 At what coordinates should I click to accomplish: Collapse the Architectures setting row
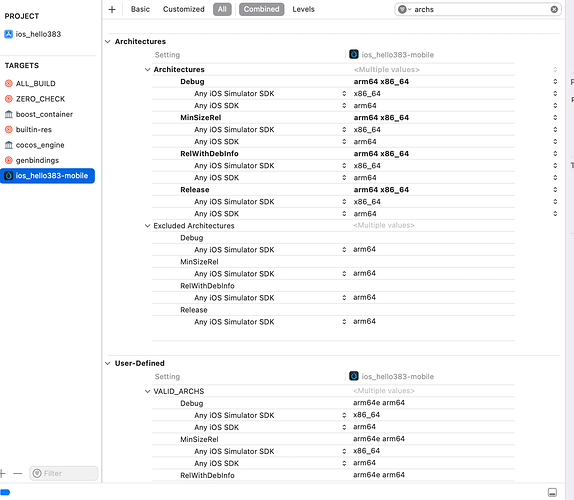click(147, 70)
